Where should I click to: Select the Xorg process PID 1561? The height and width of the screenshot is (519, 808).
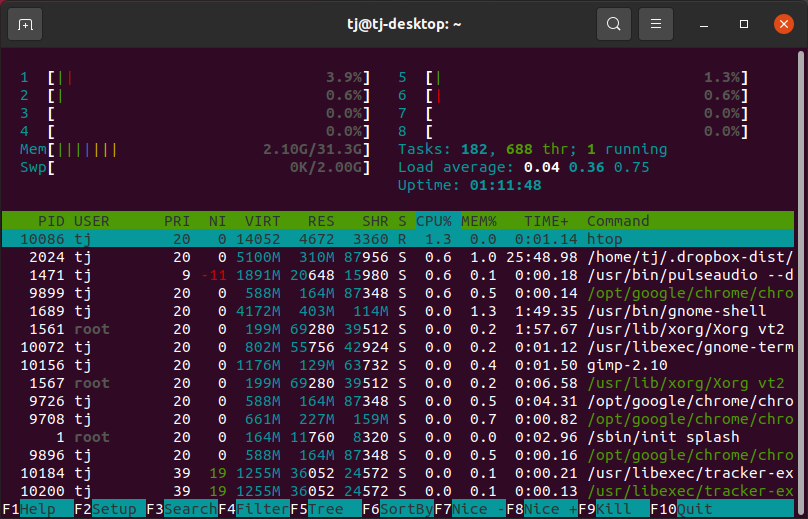(398, 329)
